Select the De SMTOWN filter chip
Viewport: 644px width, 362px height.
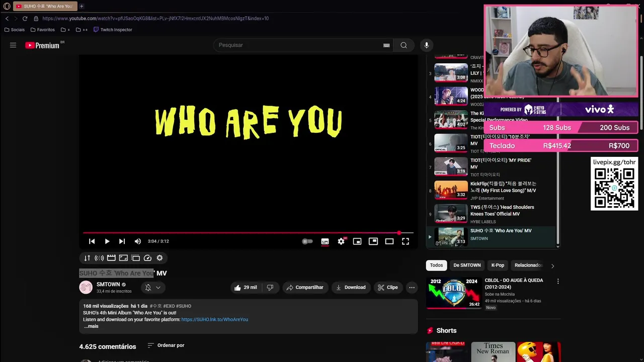pos(467,265)
